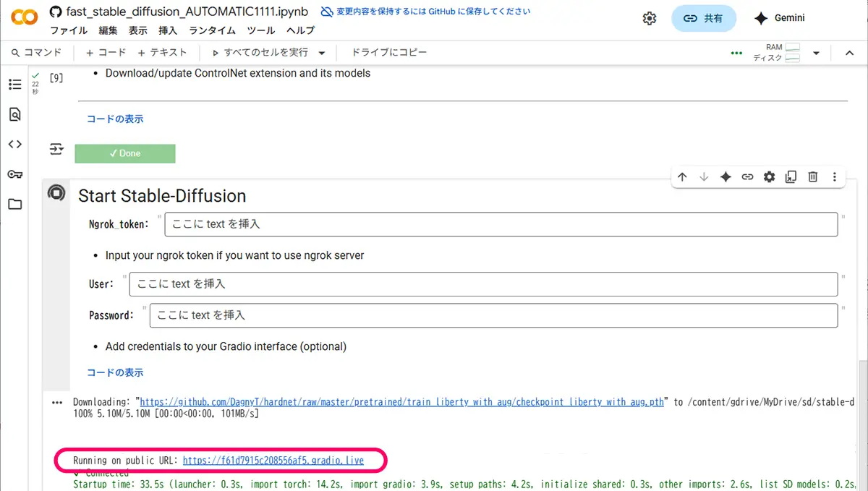Click the output options icon beside Done

tap(56, 150)
